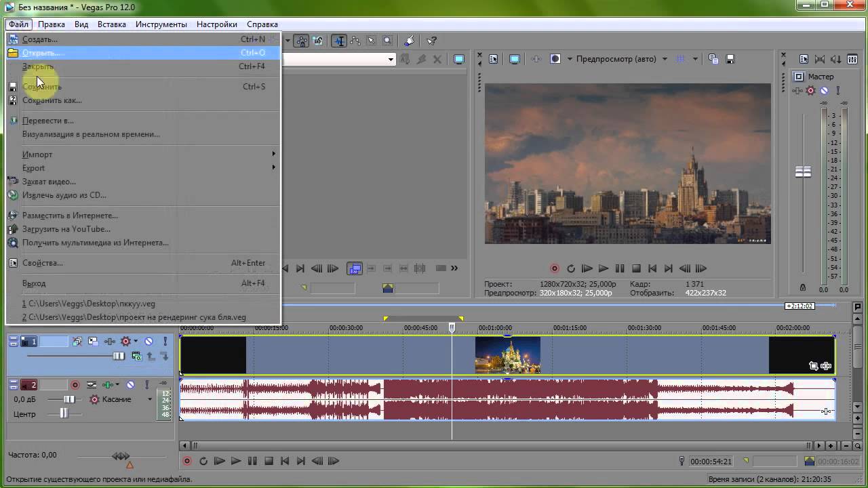This screenshot has height=488, width=868.
Task: Open the preview quality Предпросмотр (авто) dropdown
Action: [622, 59]
